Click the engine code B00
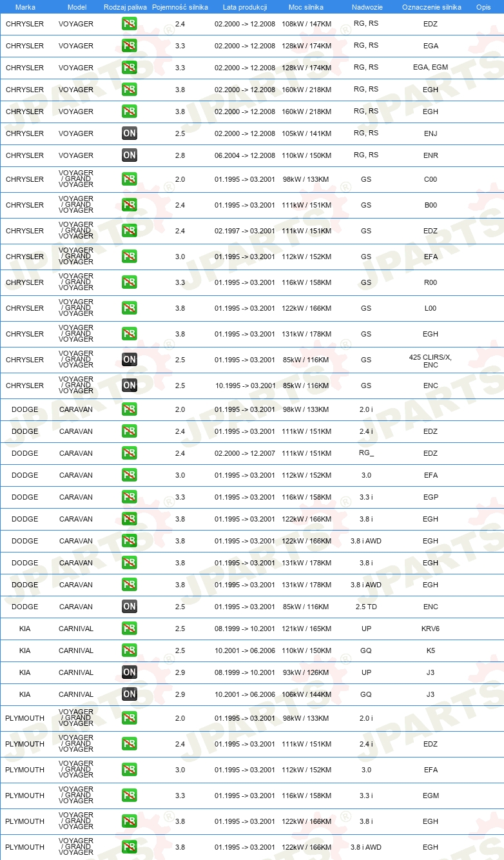504x860 pixels. 431,205
